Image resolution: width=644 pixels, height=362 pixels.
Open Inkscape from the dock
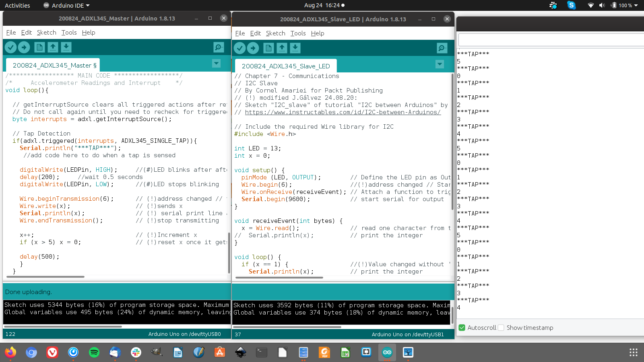(x=241, y=353)
